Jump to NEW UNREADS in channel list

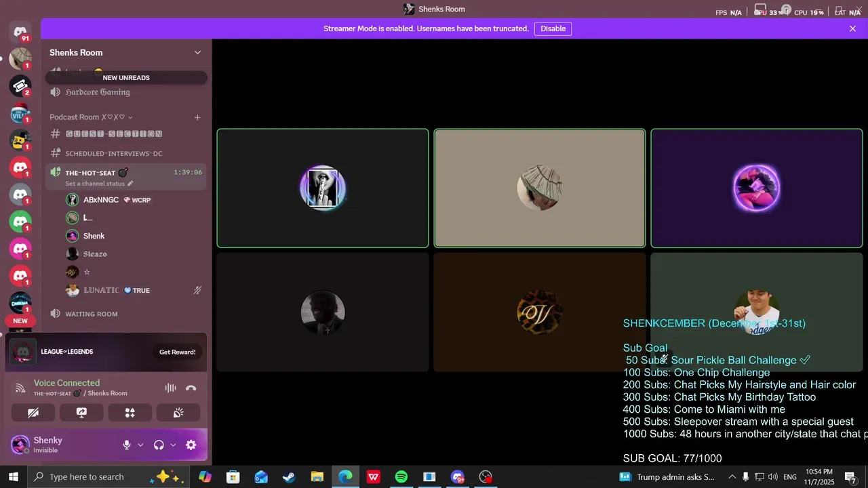pyautogui.click(x=126, y=77)
